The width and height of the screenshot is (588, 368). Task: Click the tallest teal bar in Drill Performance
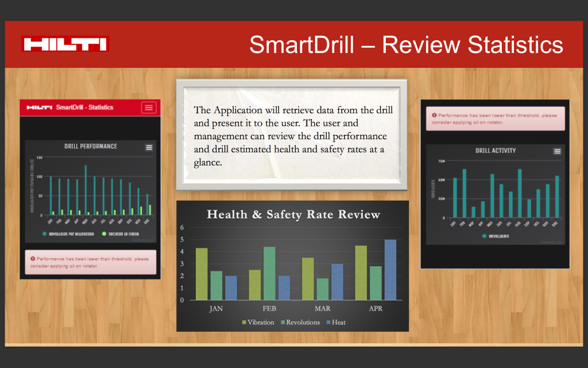tap(86, 190)
